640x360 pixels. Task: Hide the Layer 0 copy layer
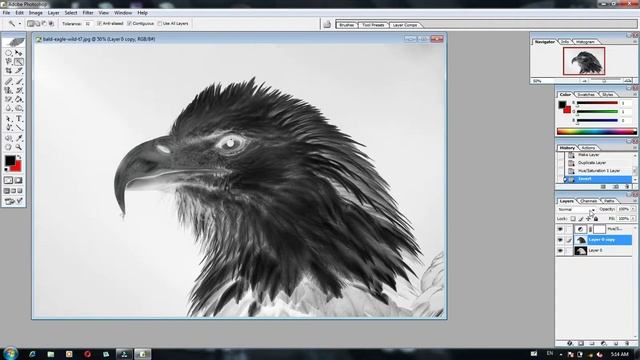560,240
